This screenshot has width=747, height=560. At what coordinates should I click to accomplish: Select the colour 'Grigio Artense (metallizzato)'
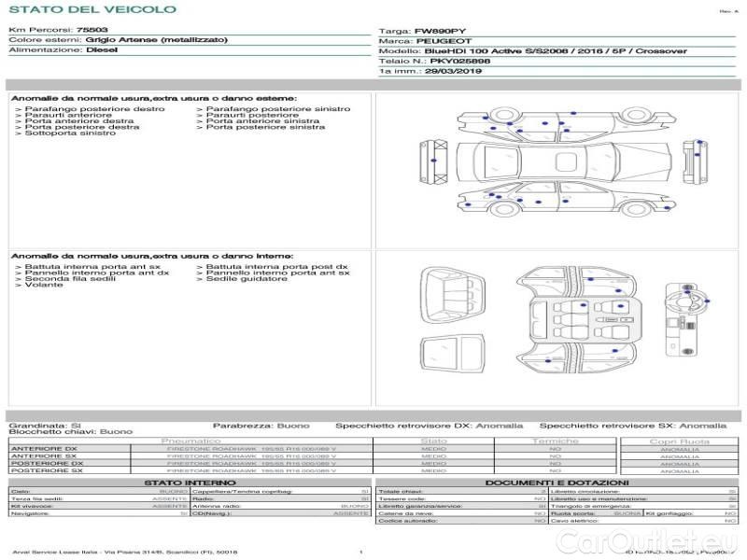point(156,39)
